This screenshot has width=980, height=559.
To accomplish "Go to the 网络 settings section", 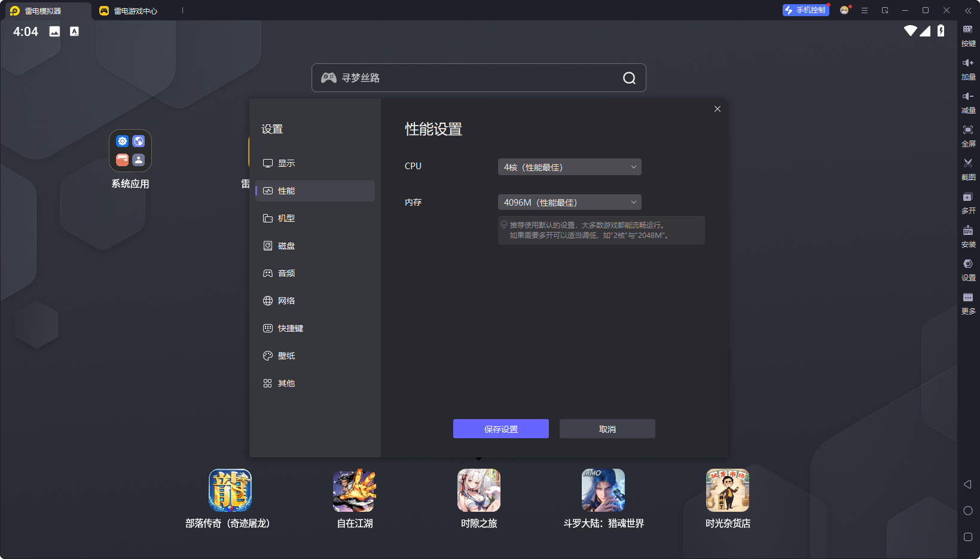I will coord(315,301).
